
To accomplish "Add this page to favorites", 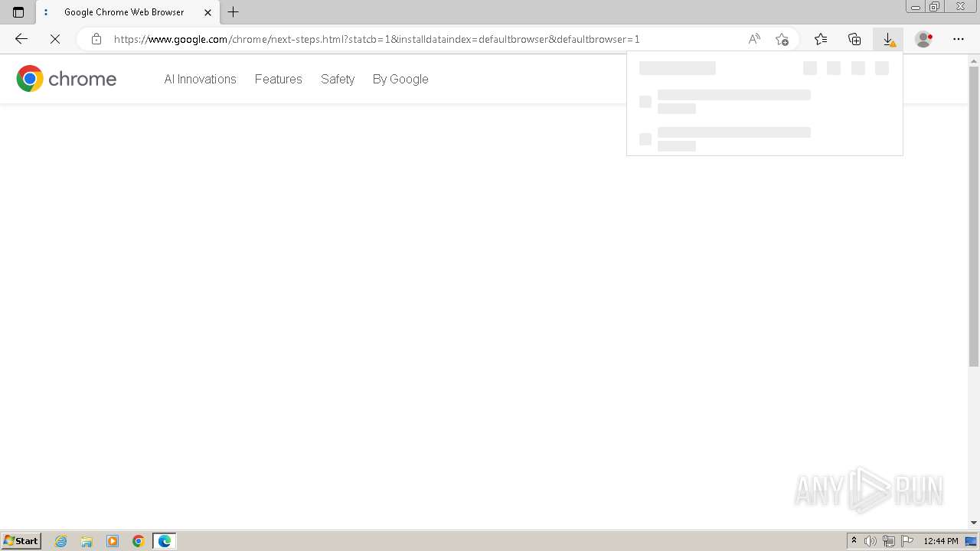I will pos(782,39).
